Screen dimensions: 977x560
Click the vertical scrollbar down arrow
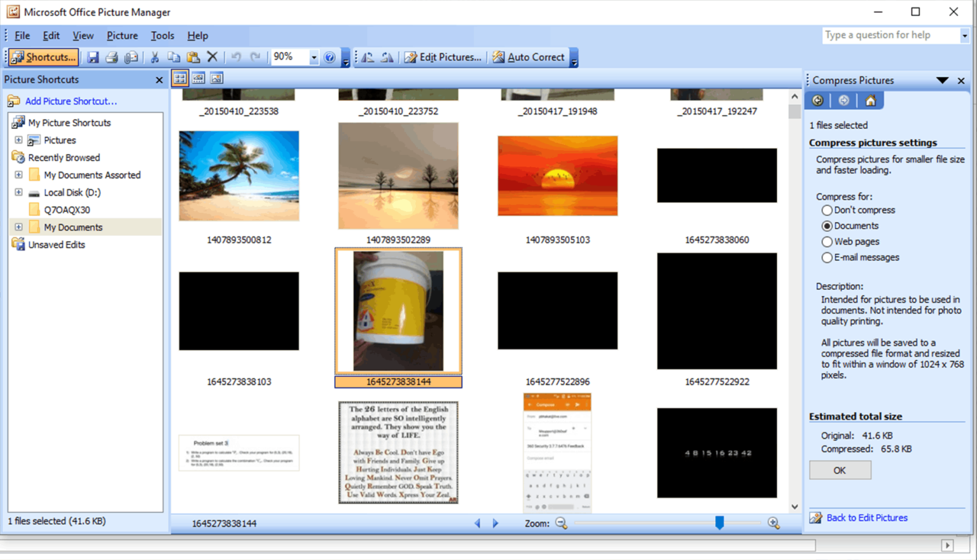794,507
